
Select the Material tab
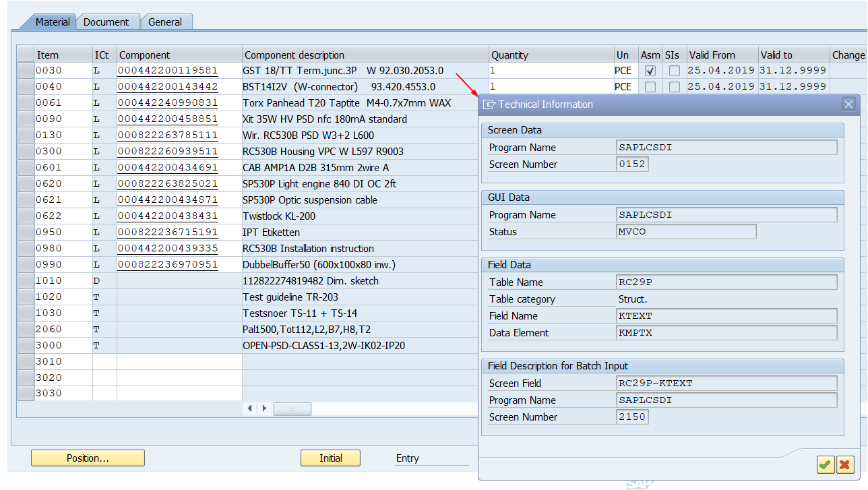click(52, 22)
